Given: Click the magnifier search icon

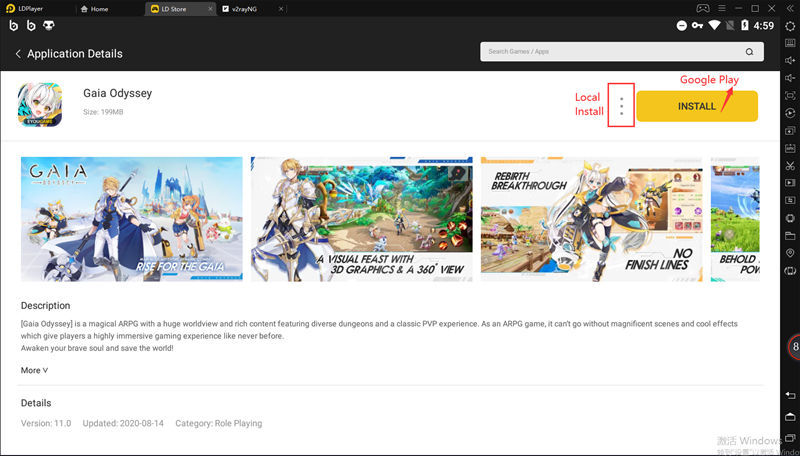Looking at the screenshot, I should click(x=749, y=52).
